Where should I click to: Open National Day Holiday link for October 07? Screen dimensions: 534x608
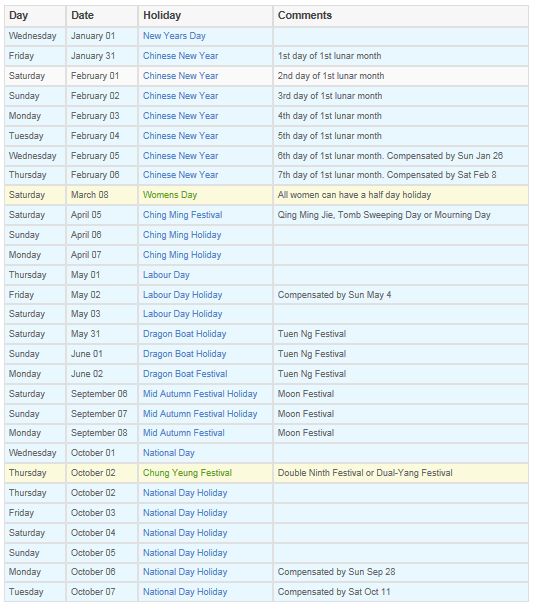tap(185, 592)
